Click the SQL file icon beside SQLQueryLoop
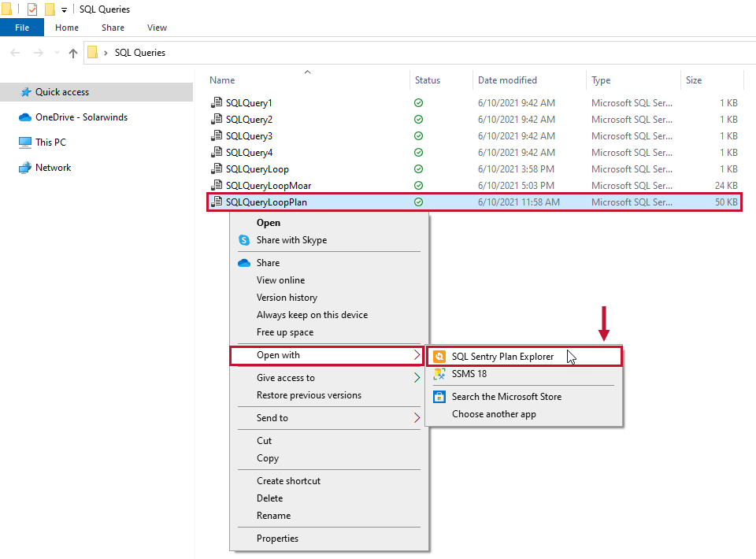 coord(217,168)
